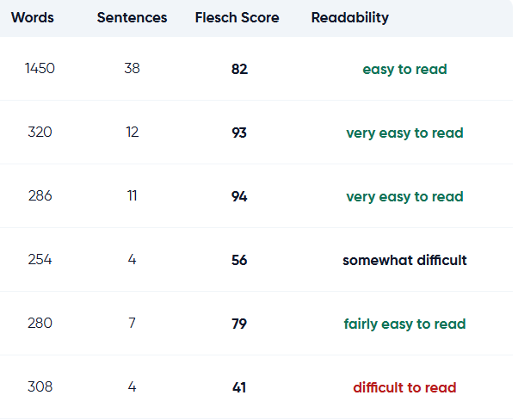This screenshot has width=518, height=420.
Task: Select the Flesch score 41 cell
Action: point(239,387)
